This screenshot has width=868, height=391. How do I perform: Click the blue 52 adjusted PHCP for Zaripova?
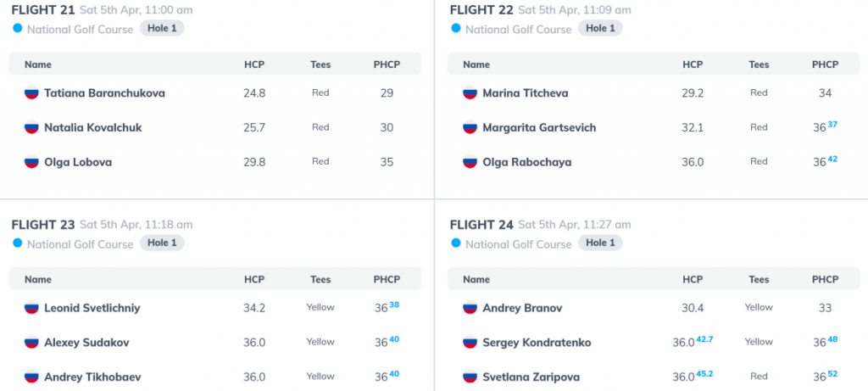click(x=832, y=374)
